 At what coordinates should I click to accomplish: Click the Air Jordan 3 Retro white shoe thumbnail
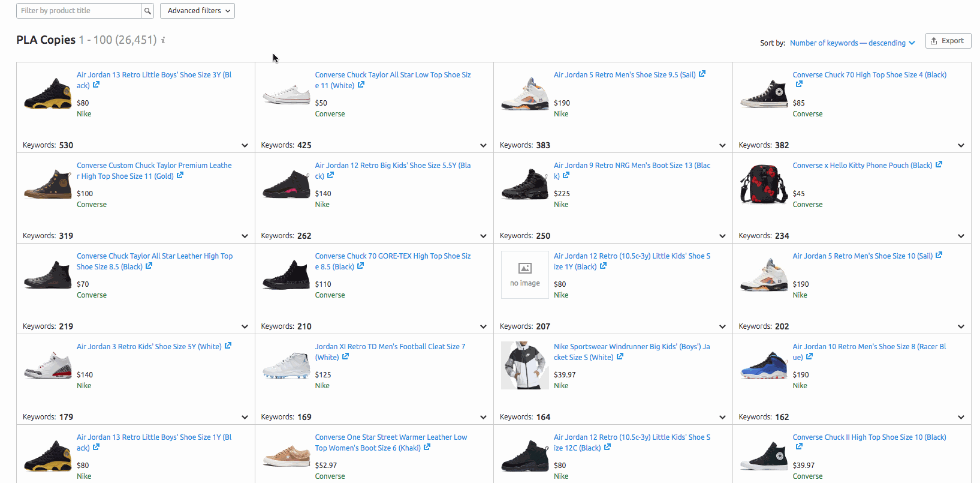[47, 365]
